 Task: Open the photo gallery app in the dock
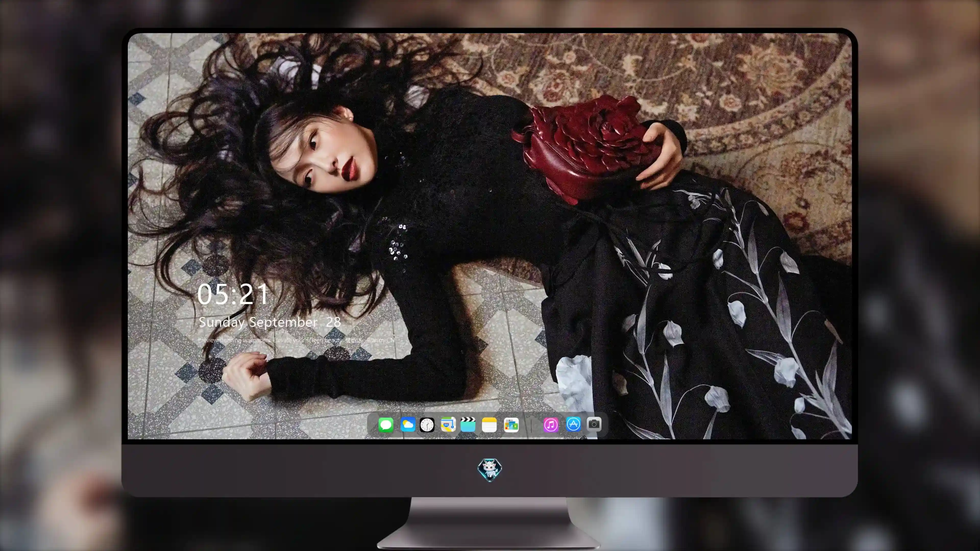pyautogui.click(x=511, y=425)
